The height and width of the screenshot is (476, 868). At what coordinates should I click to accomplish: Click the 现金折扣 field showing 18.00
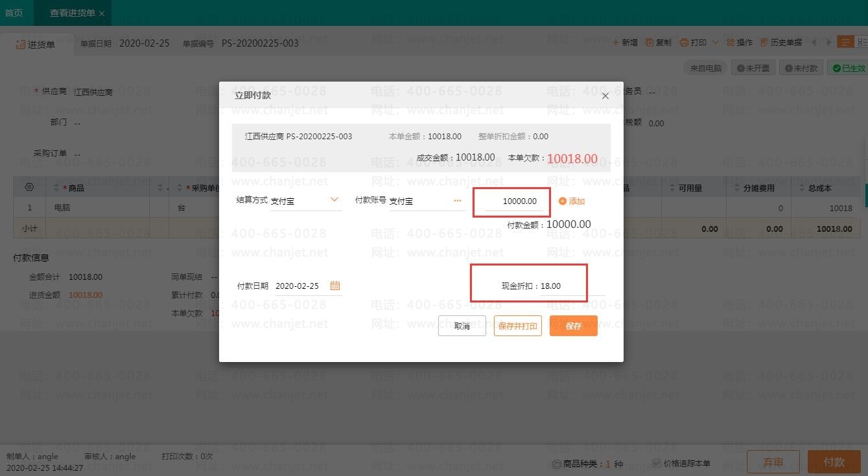(572, 286)
